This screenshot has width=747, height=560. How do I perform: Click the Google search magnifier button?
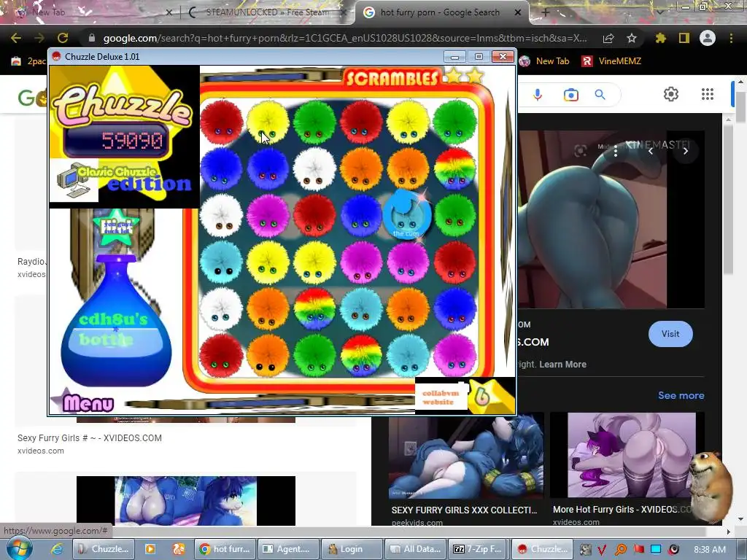(x=600, y=95)
